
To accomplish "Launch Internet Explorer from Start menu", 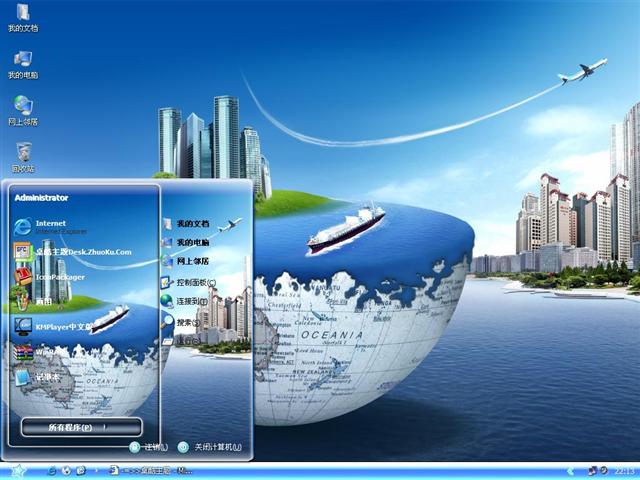I will pos(51,227).
